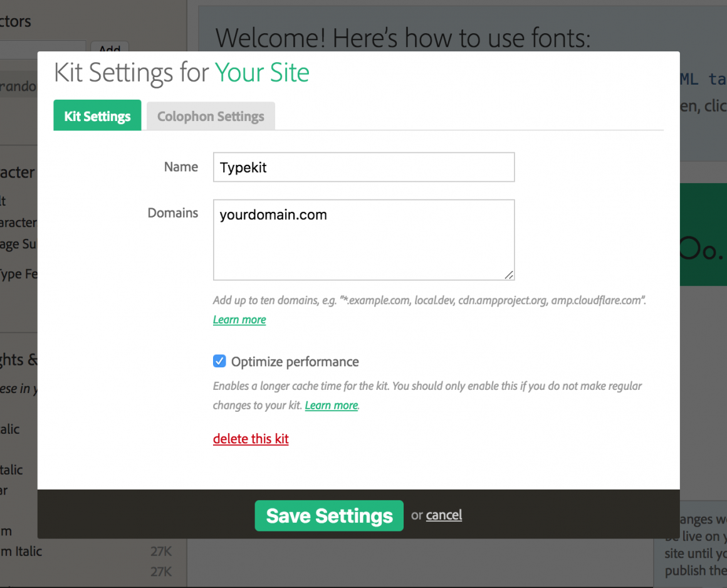
Task: Click the red delete this kit link
Action: click(x=251, y=439)
